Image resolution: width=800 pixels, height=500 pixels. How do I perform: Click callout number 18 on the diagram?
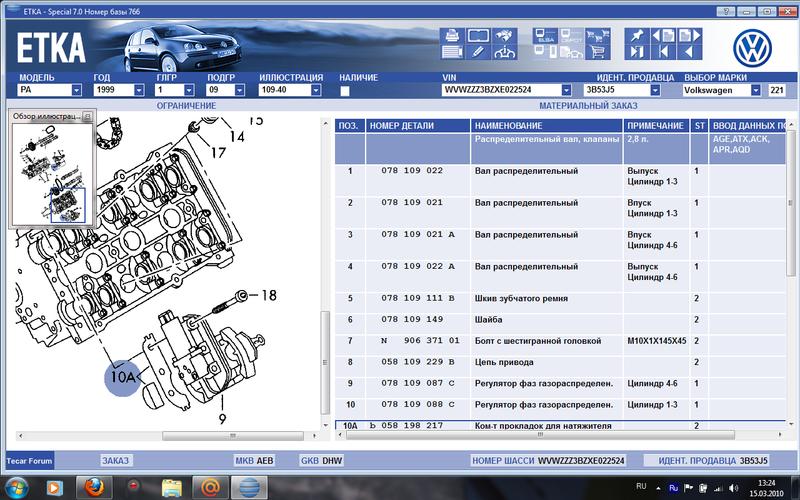coord(269,295)
